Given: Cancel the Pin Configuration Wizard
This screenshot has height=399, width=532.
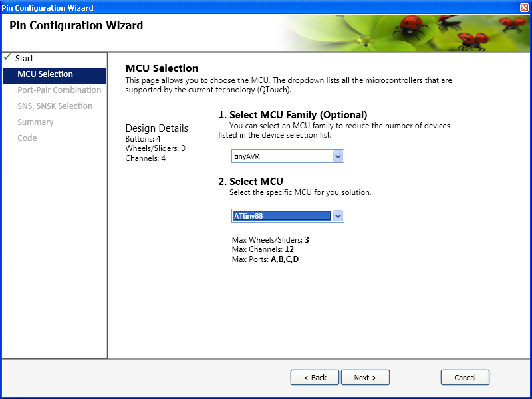Looking at the screenshot, I should [465, 378].
